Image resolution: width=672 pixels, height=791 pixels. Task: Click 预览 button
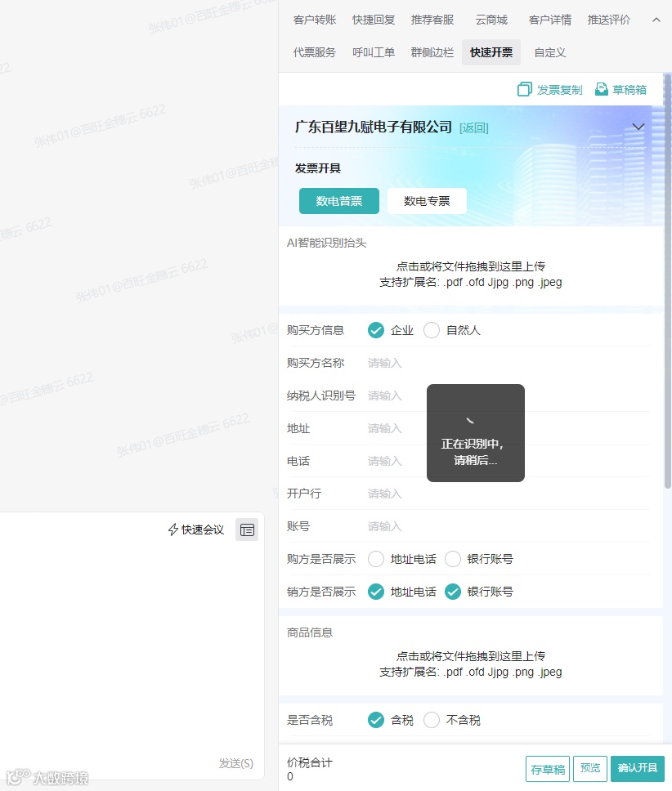point(589,768)
